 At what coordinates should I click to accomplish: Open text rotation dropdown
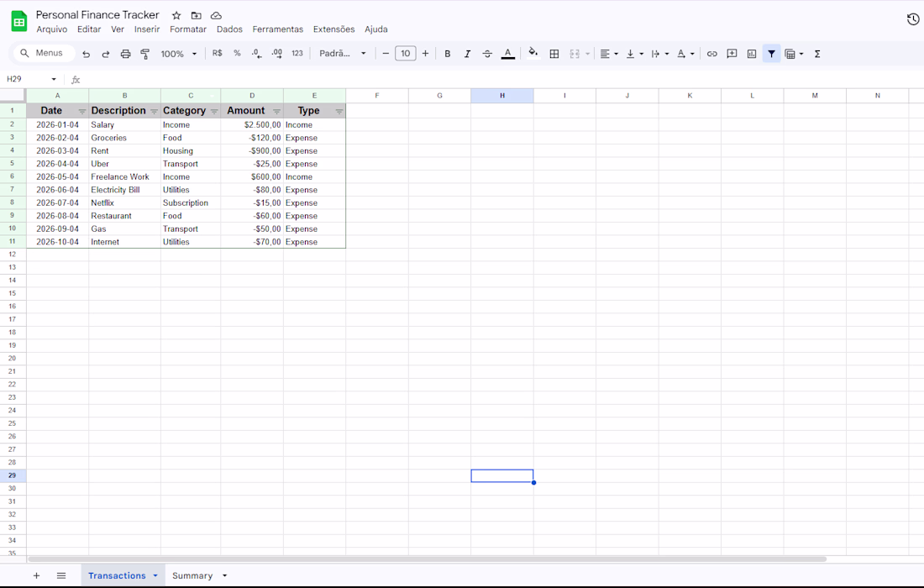pyautogui.click(x=685, y=54)
